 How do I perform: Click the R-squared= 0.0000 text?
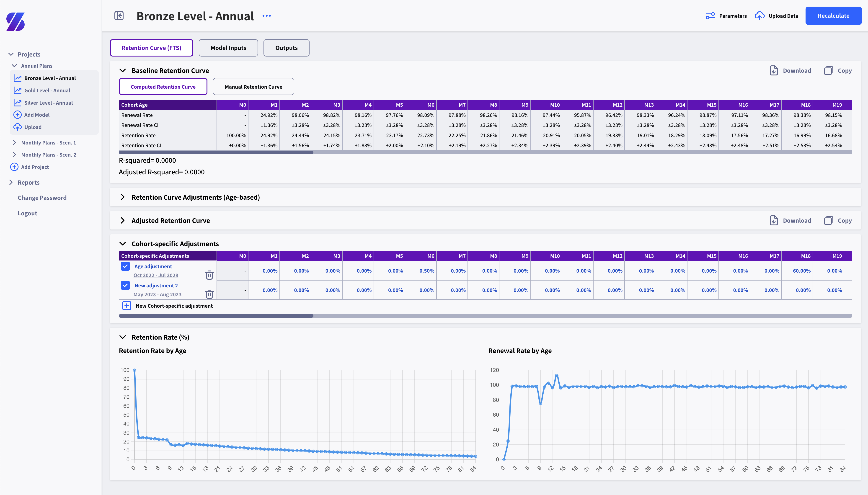[147, 160]
